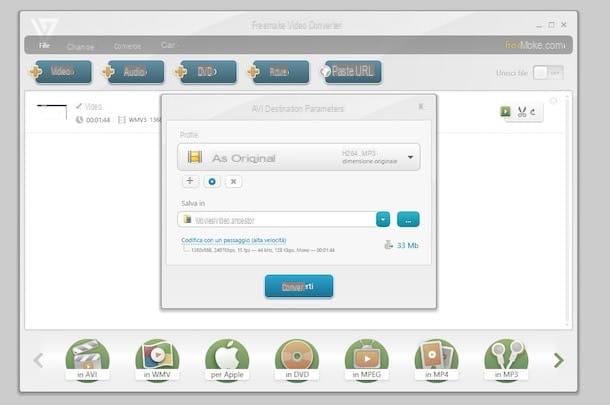This screenshot has height=405, width=610.
Task: Click the Salva in folder path field
Action: pos(277,220)
